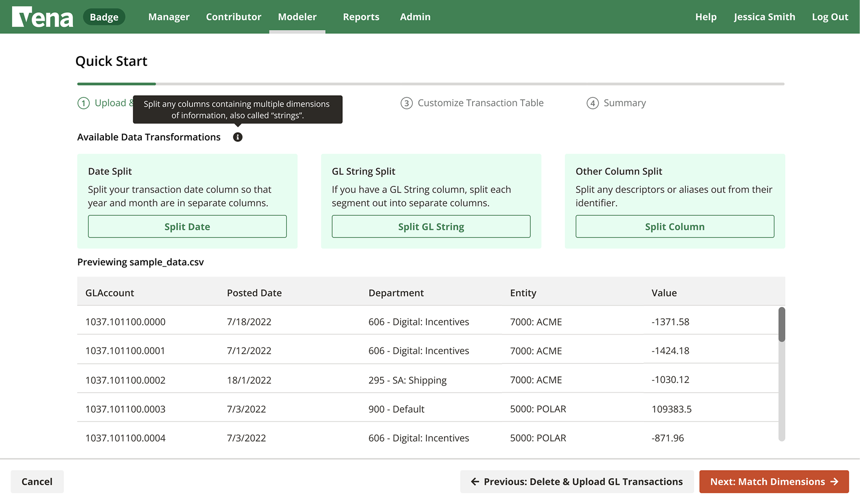Click the step 4 Summary circle icon
Viewport: 860px width, 504px height.
point(593,103)
